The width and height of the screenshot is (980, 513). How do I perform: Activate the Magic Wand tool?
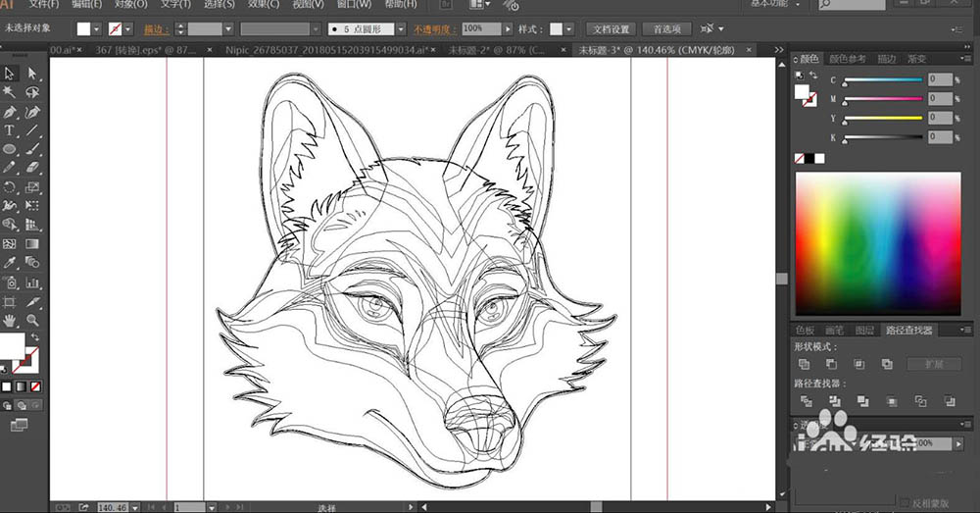click(10, 92)
